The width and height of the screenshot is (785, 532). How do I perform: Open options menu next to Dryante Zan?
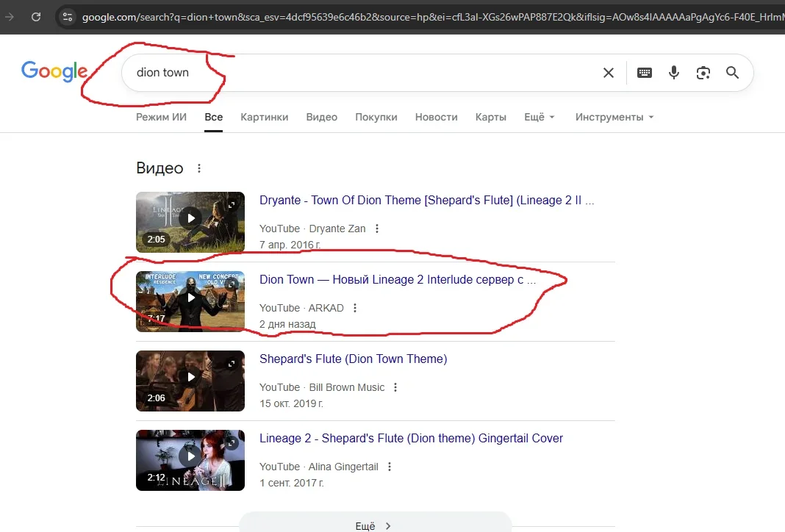(x=377, y=229)
